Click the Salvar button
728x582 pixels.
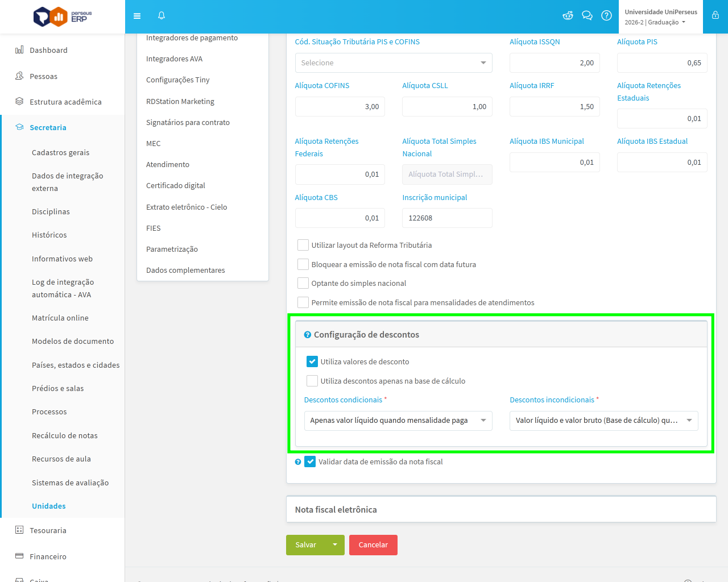pyautogui.click(x=306, y=544)
